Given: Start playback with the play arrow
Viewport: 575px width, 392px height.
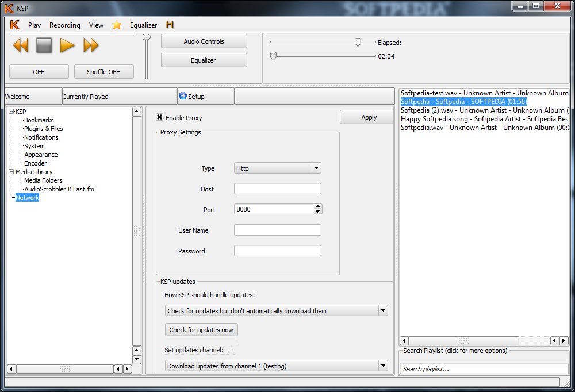Looking at the screenshot, I should [67, 45].
